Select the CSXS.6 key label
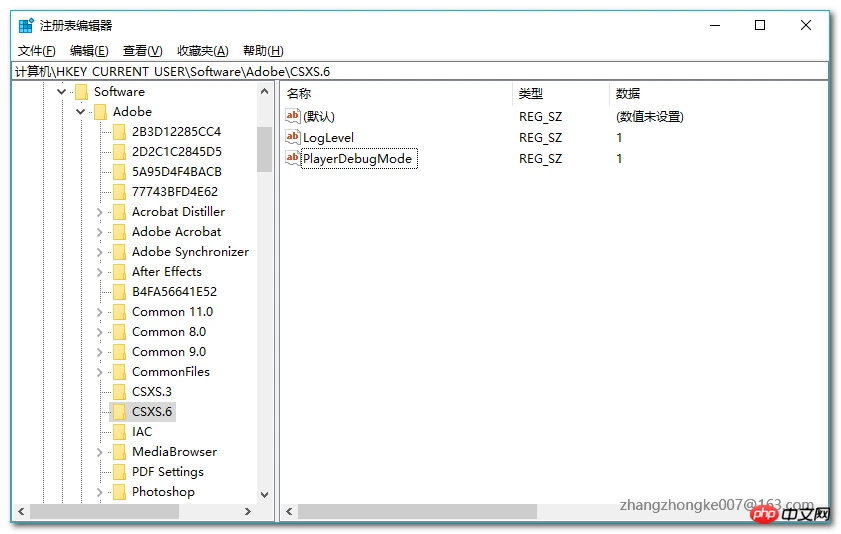This screenshot has height=534, width=841. tap(152, 412)
